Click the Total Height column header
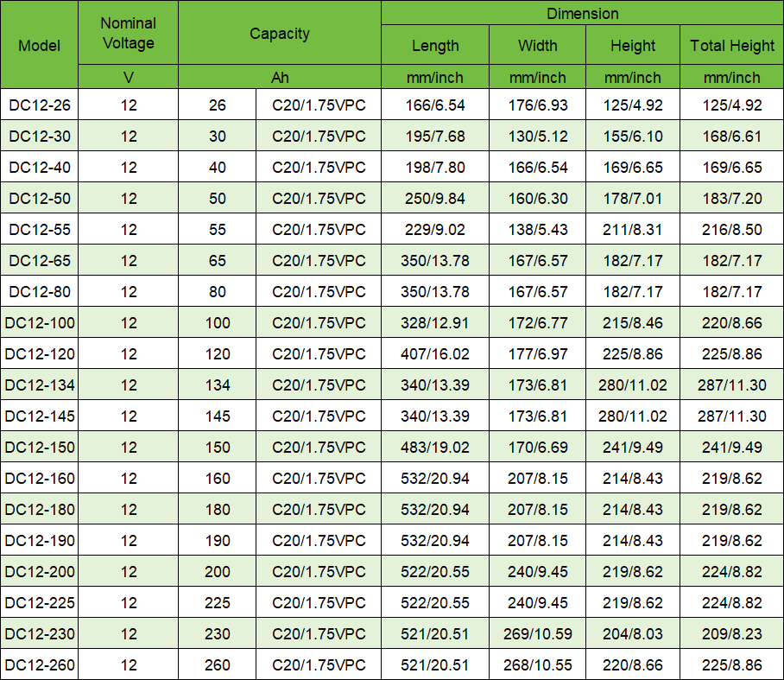784x680 pixels. pyautogui.click(x=732, y=46)
